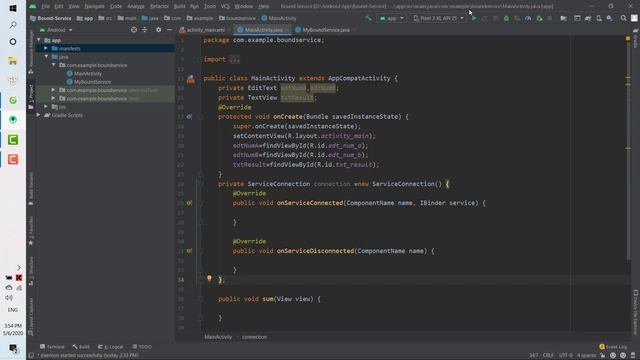This screenshot has width=640, height=360.
Task: Toggle the Build Variants side tab
Action: (x=31, y=189)
